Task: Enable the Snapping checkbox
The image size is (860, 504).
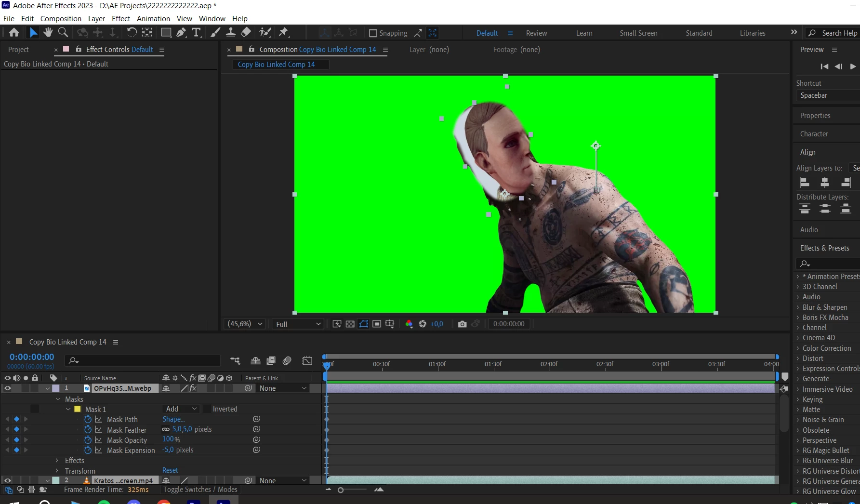Action: (373, 33)
